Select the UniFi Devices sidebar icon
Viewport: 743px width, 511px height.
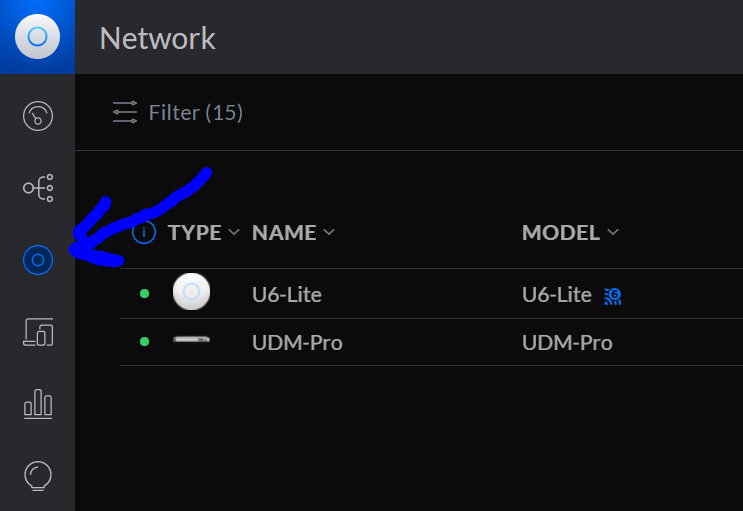click(37, 260)
